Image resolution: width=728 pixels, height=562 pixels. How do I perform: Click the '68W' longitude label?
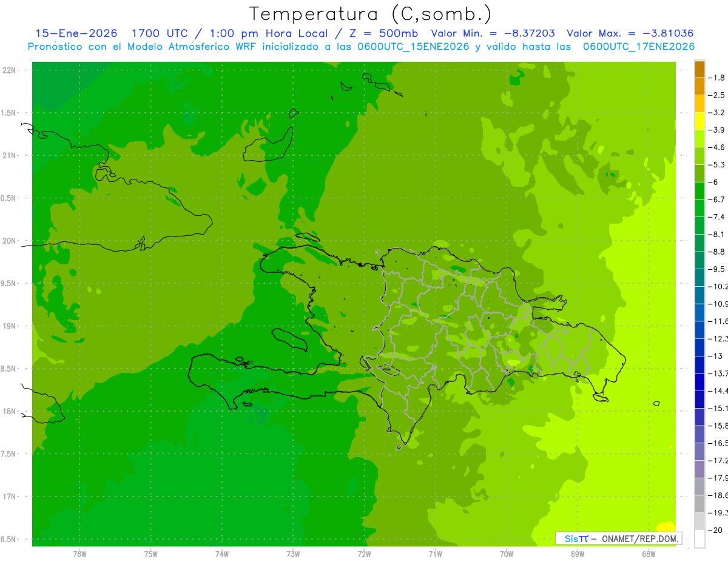pyautogui.click(x=649, y=554)
